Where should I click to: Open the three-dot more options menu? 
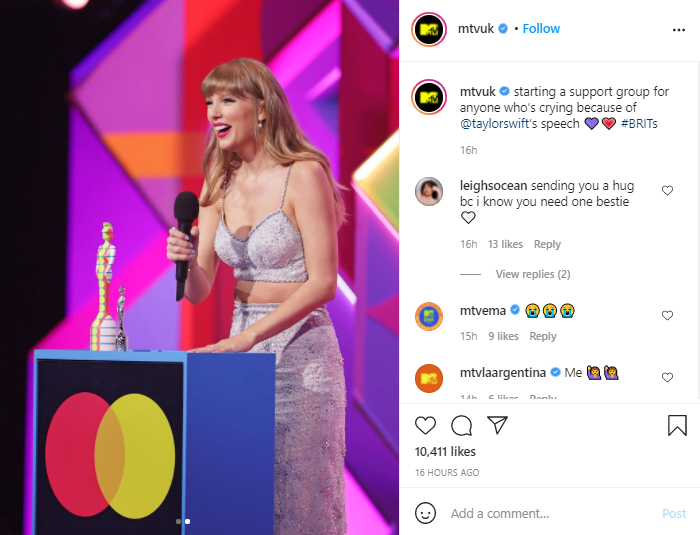[679, 30]
